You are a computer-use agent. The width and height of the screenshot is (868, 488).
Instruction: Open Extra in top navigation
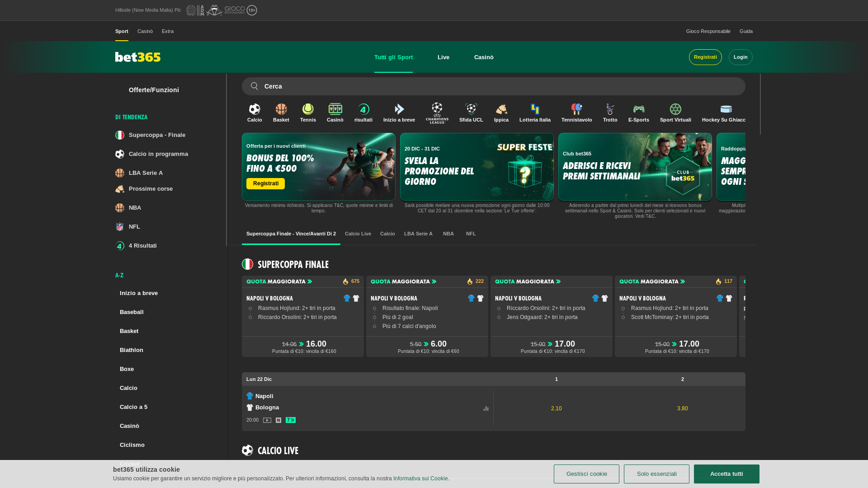pyautogui.click(x=168, y=31)
